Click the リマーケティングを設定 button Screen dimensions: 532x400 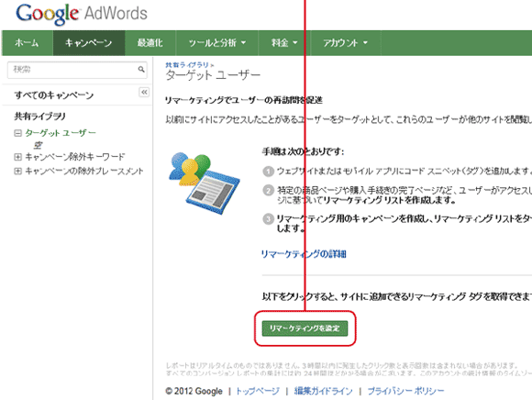click(305, 328)
